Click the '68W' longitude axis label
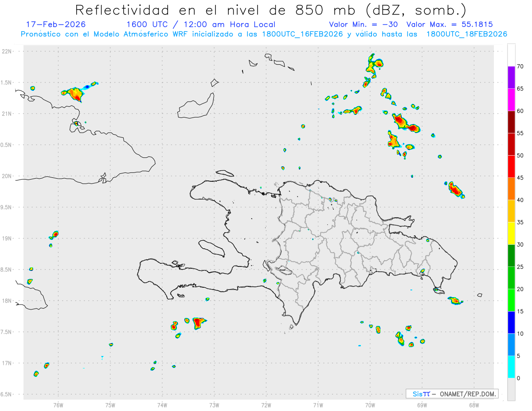This screenshot has width=532, height=411. click(474, 404)
